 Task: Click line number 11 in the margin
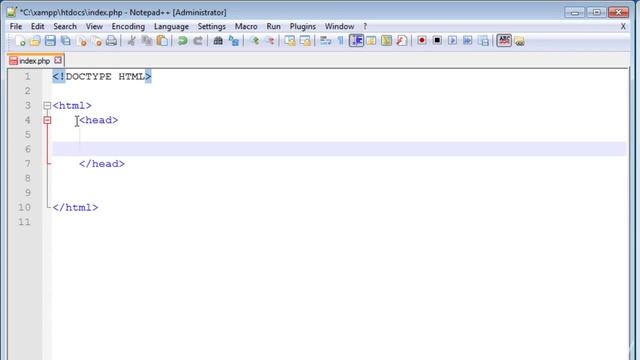pos(24,222)
